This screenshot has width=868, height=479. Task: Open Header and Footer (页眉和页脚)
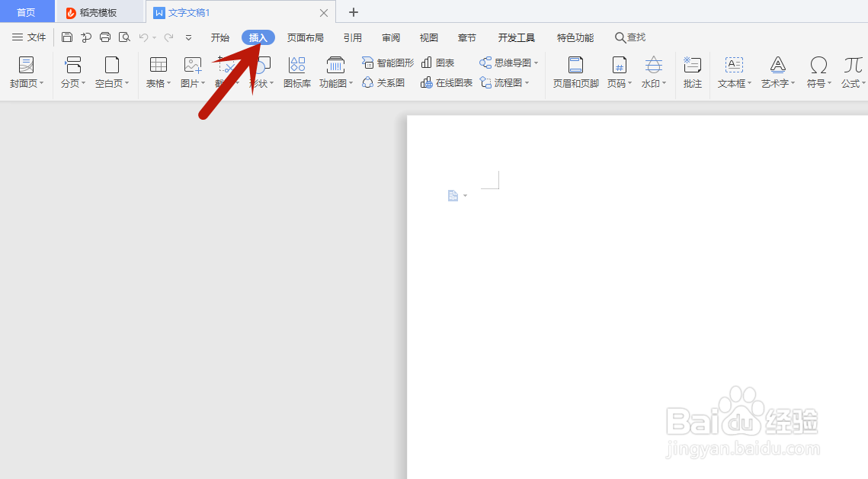coord(575,72)
